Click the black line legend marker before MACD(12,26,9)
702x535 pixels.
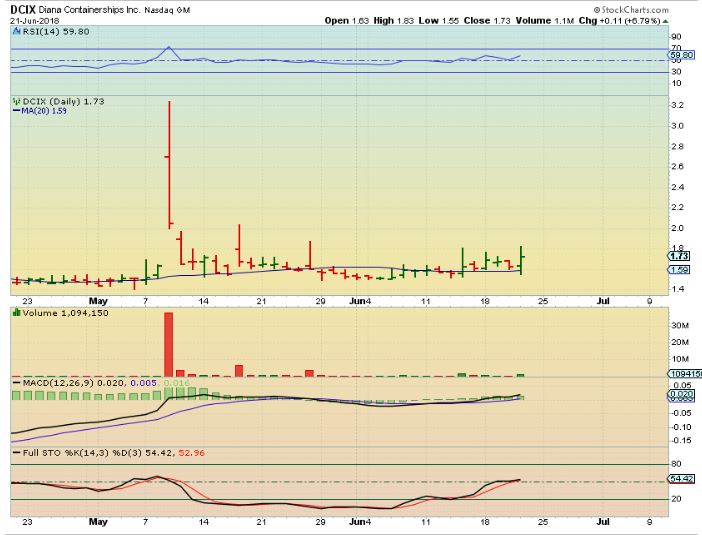click(x=17, y=383)
